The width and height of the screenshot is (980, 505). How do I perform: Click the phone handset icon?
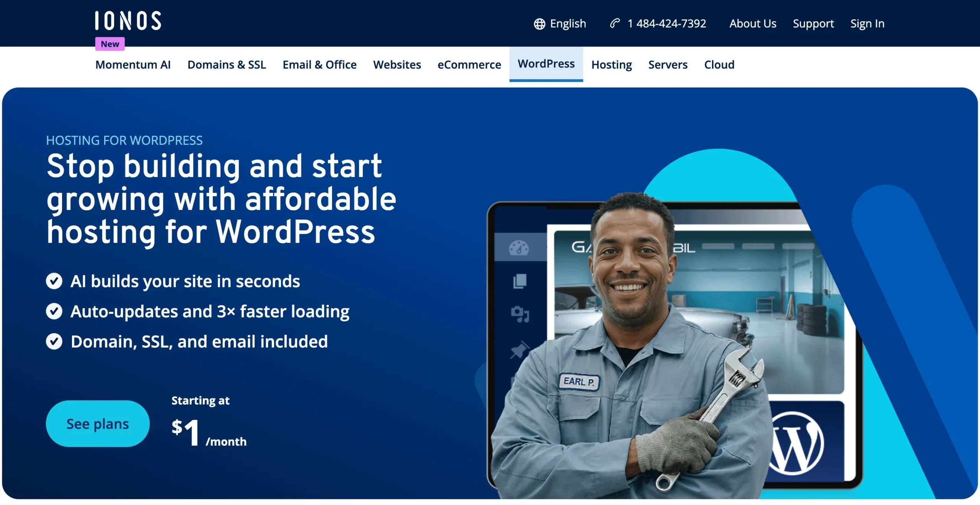coord(615,23)
